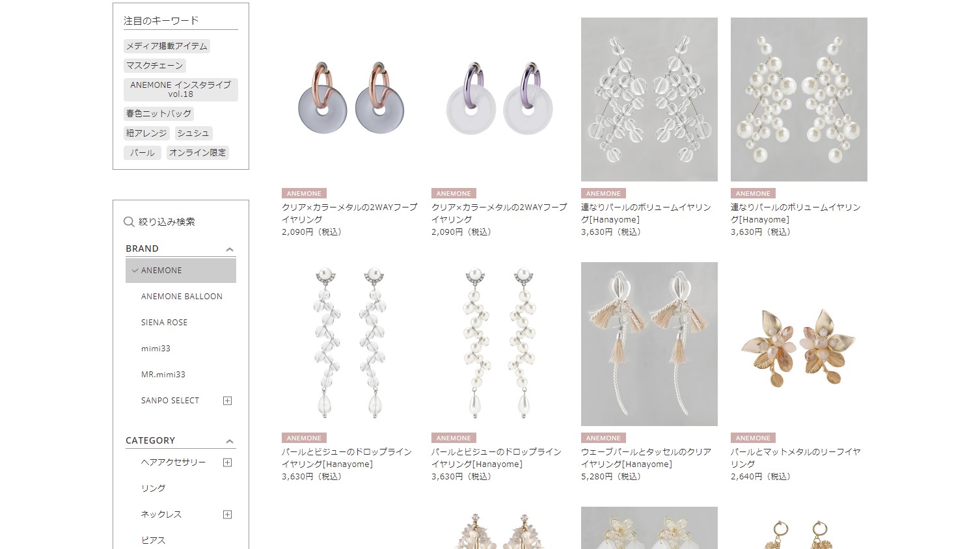Select the ANEMONE BALLOON brand filter
Image resolution: width=980 pixels, height=549 pixels.
tap(182, 297)
